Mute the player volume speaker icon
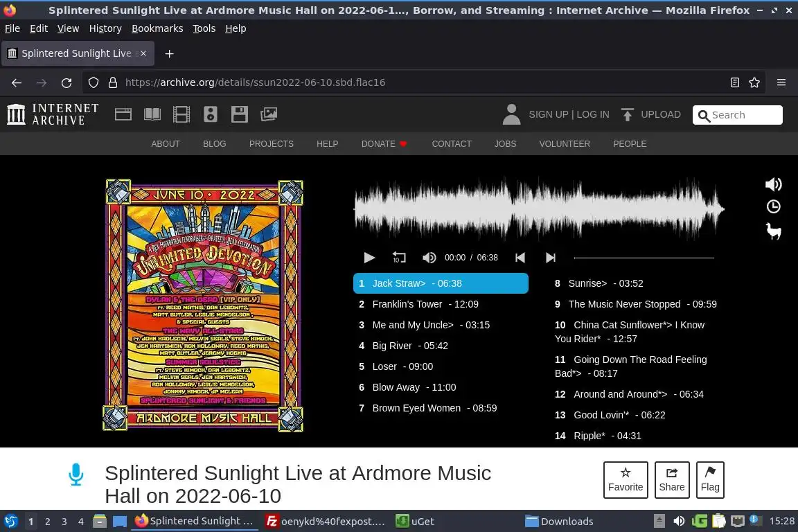798x532 pixels. click(x=429, y=258)
